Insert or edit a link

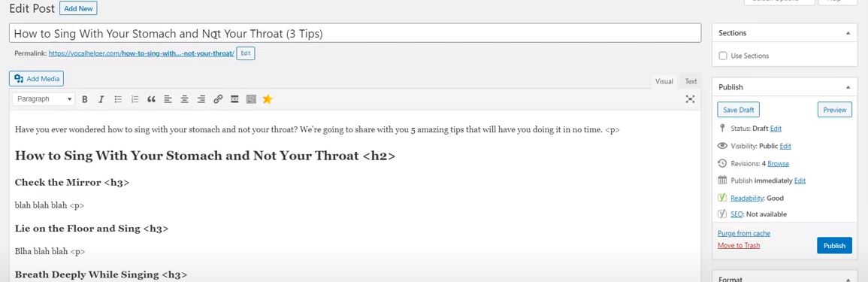tap(218, 99)
